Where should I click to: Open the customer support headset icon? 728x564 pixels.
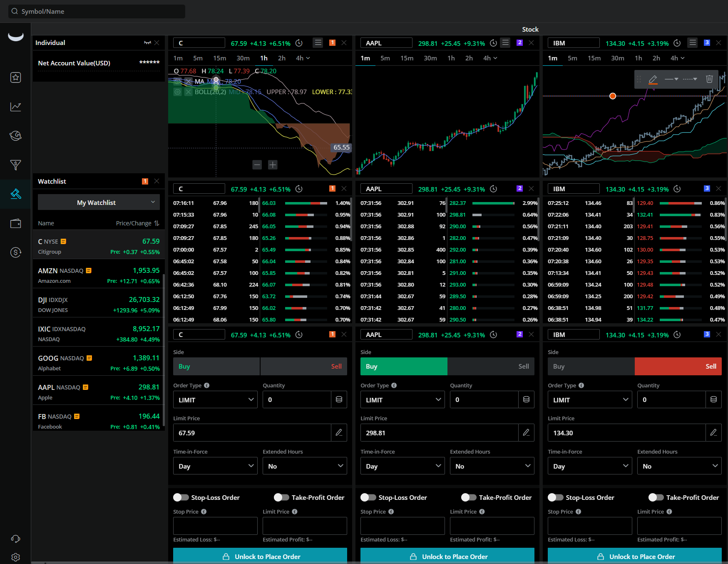click(x=15, y=539)
